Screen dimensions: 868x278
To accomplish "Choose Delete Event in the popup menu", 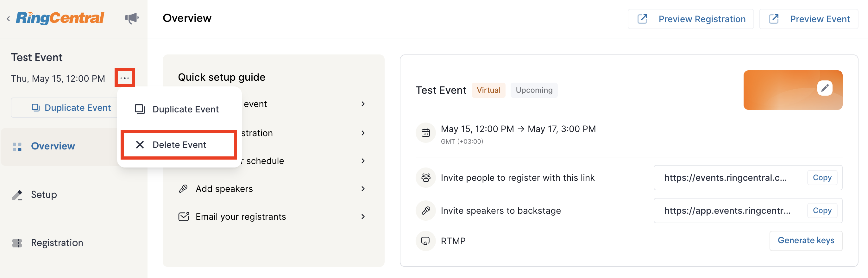I will point(179,145).
